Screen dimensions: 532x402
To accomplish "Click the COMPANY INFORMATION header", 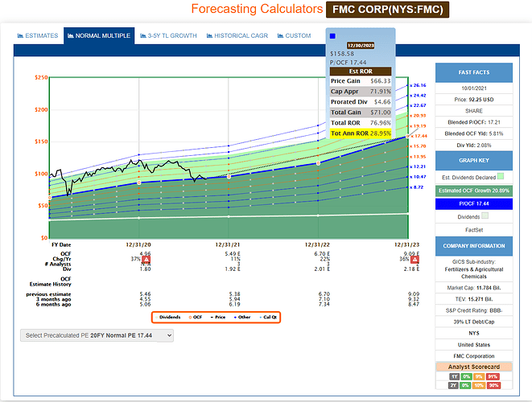I will point(473,246).
